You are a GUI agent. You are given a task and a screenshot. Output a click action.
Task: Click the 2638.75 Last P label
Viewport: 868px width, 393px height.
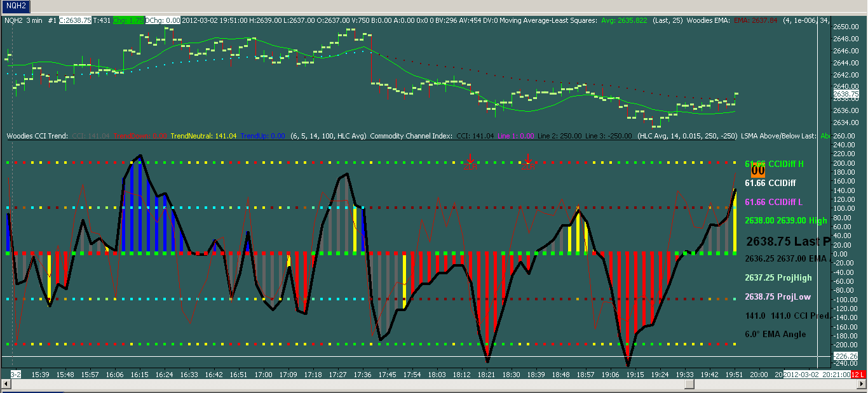click(x=788, y=241)
